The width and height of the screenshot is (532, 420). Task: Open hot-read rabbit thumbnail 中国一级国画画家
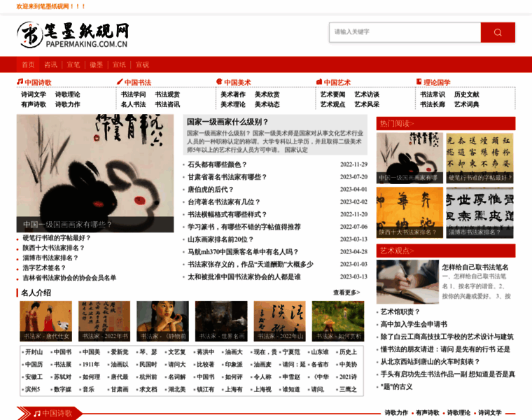point(409,158)
